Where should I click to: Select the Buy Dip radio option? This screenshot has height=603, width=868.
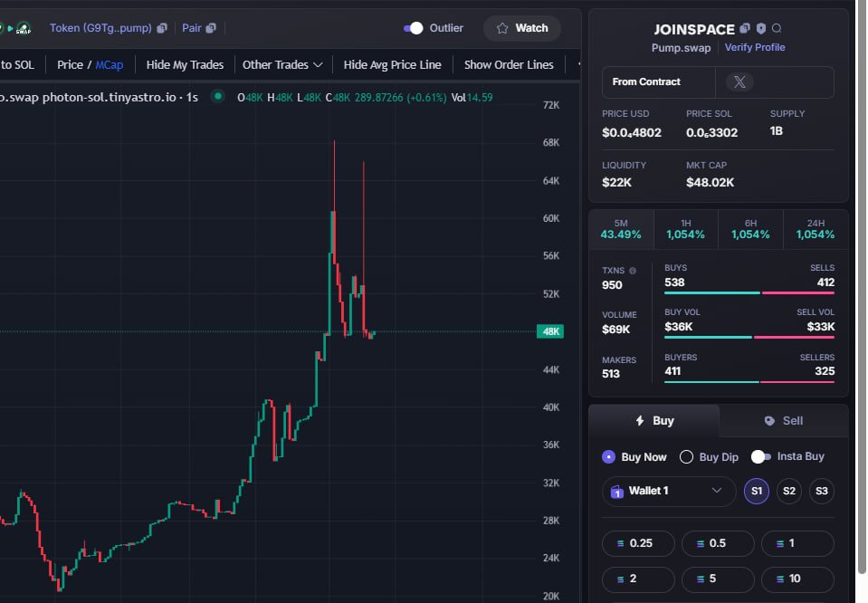[709, 457]
